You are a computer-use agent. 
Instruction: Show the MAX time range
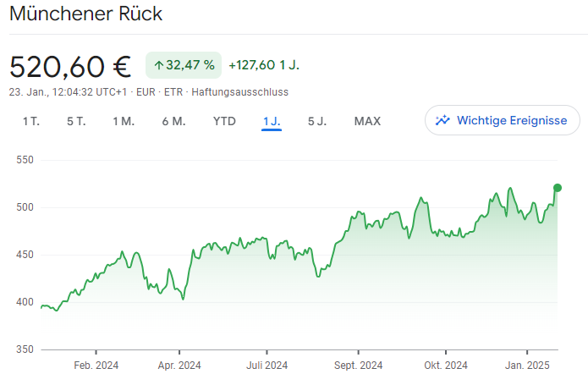tap(367, 122)
